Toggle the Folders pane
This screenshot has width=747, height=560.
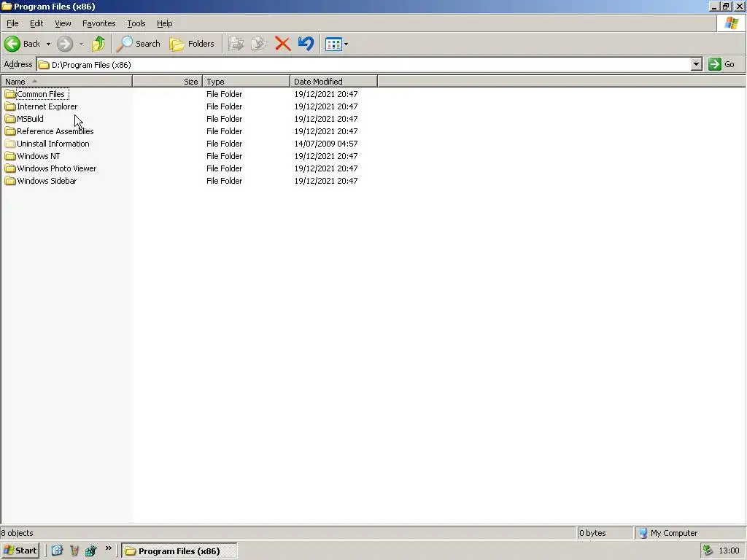click(x=192, y=44)
